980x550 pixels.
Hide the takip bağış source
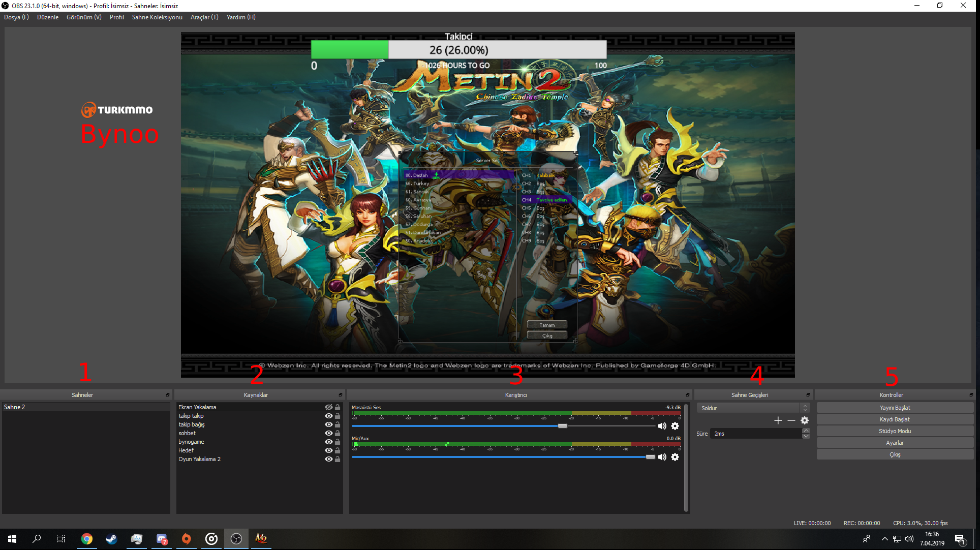coord(328,424)
